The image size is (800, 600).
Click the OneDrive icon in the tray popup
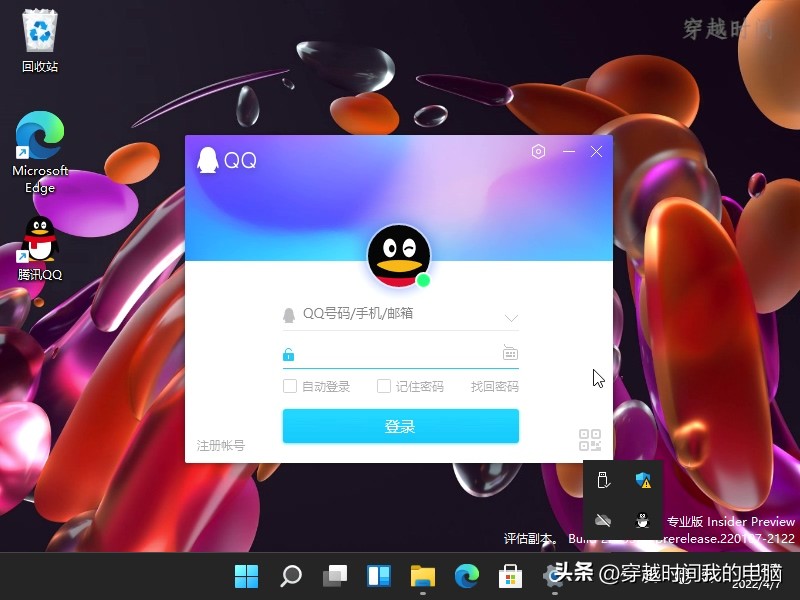[x=604, y=520]
